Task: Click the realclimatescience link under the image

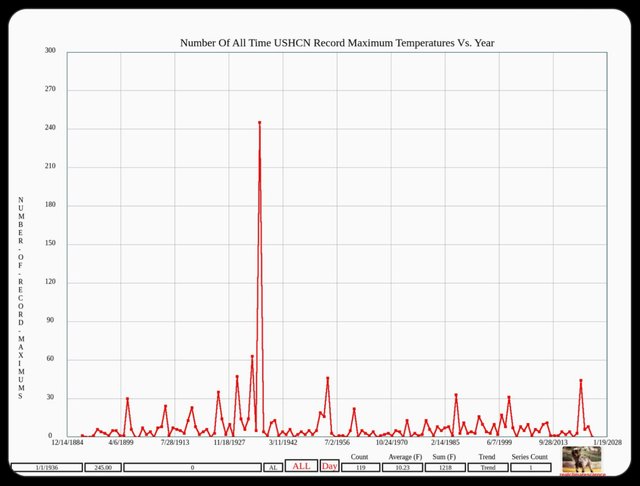Action: pyautogui.click(x=582, y=475)
